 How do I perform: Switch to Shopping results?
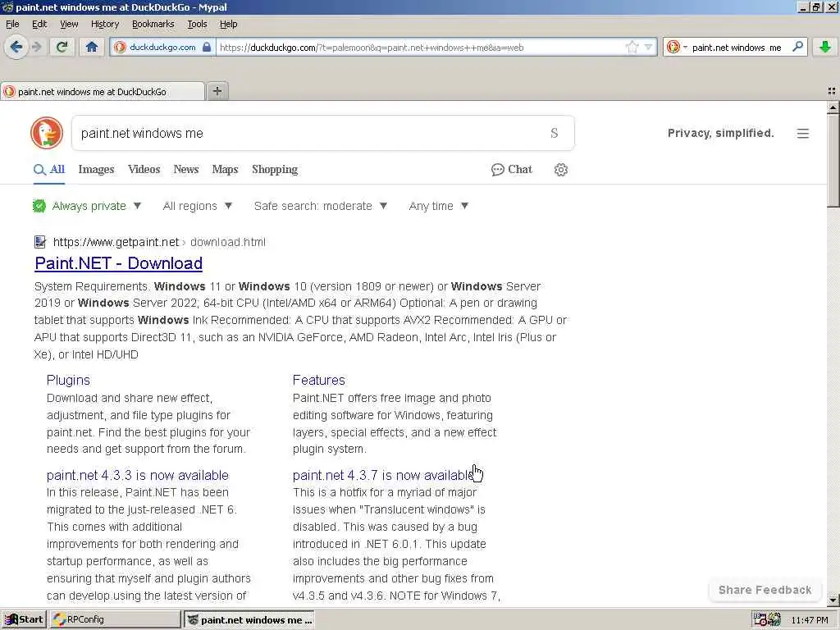point(274,169)
